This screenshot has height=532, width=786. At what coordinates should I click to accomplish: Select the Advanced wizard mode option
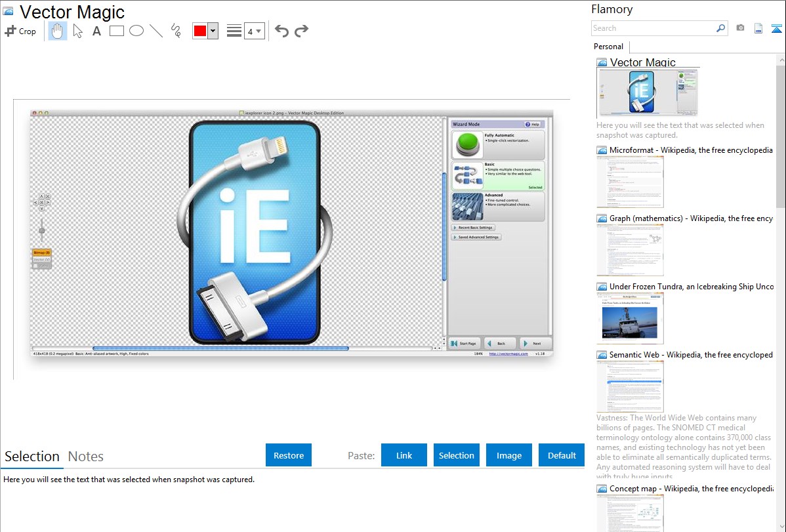[x=498, y=207]
